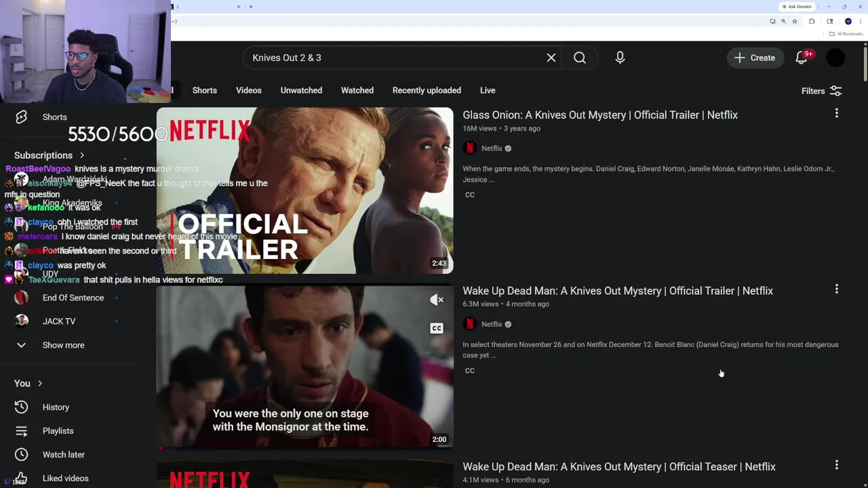Open Wake Up Dead Man Official Teaser title link
868x488 pixels.
coord(619,466)
